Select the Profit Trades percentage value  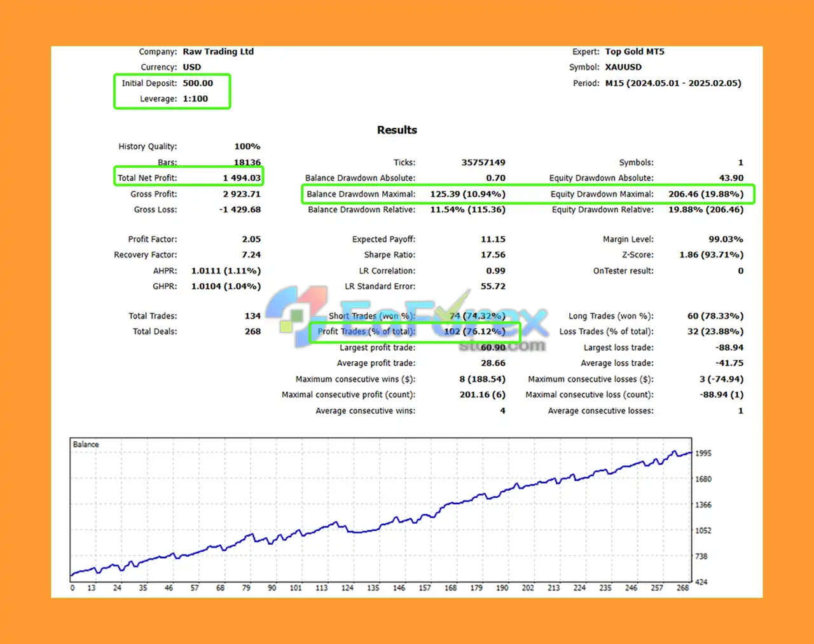click(474, 331)
